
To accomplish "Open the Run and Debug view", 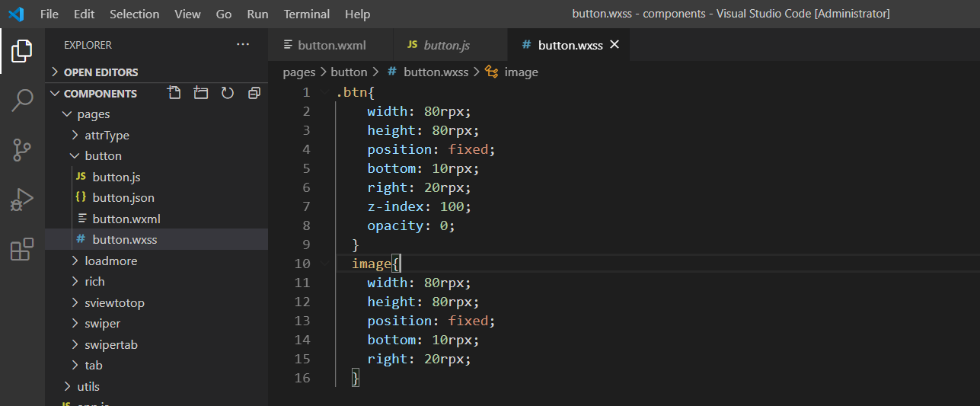I will point(22,200).
